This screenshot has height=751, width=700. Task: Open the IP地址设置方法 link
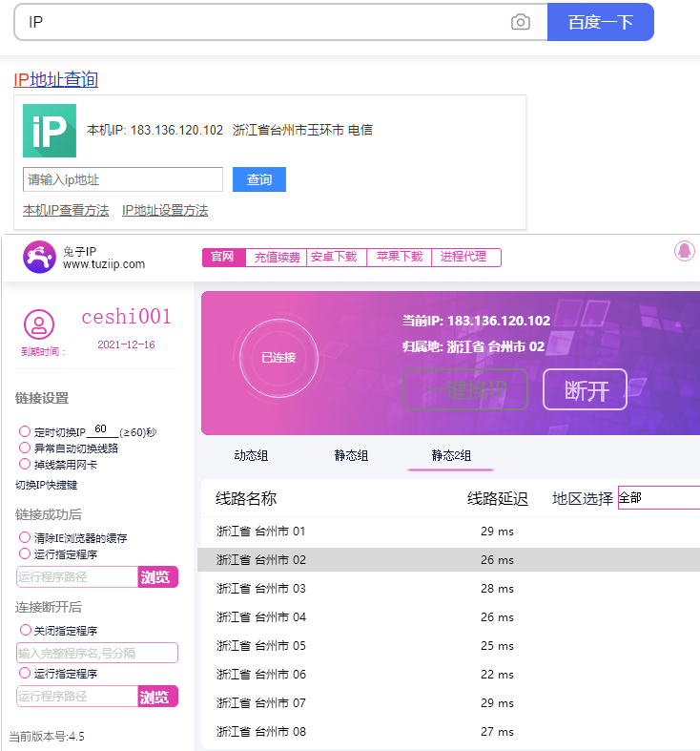[x=165, y=210]
